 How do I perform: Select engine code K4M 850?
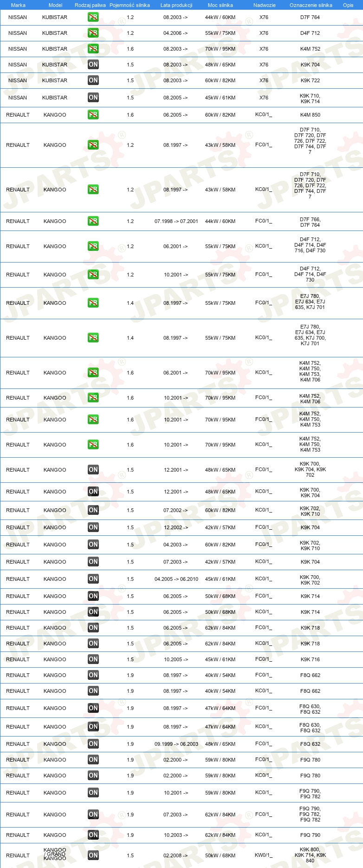[310, 115]
